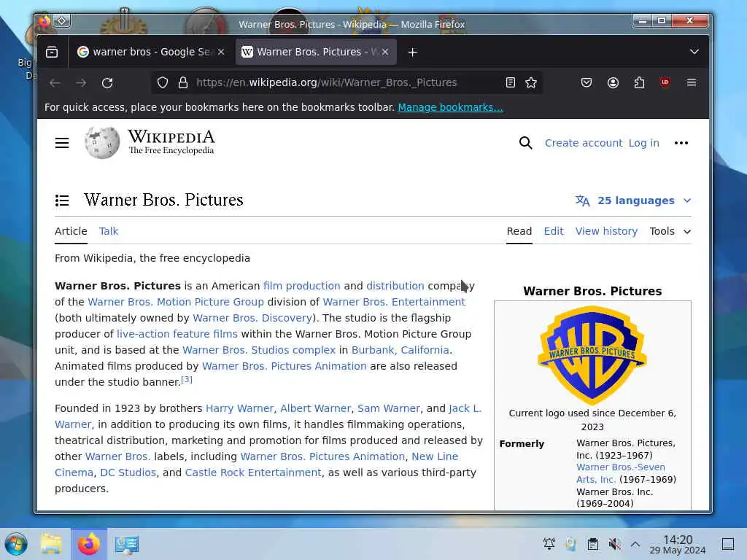Image resolution: width=747 pixels, height=560 pixels.
Task: Open the taskbar start menu button
Action: [x=16, y=544]
